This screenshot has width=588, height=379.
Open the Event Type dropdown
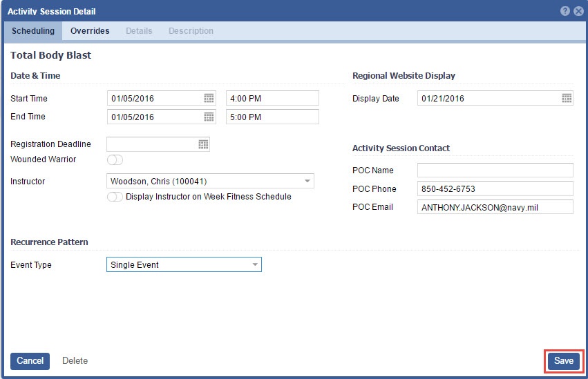click(254, 264)
